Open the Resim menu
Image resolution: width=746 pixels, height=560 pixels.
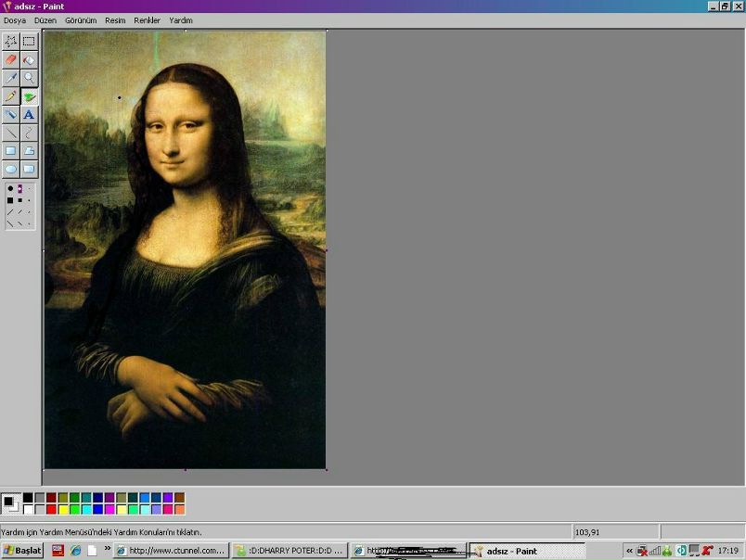click(115, 20)
